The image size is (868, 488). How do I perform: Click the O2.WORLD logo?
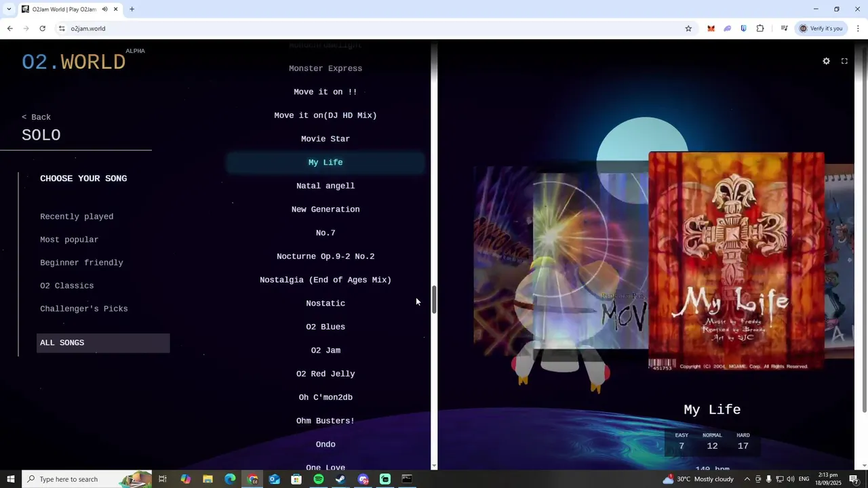(73, 62)
